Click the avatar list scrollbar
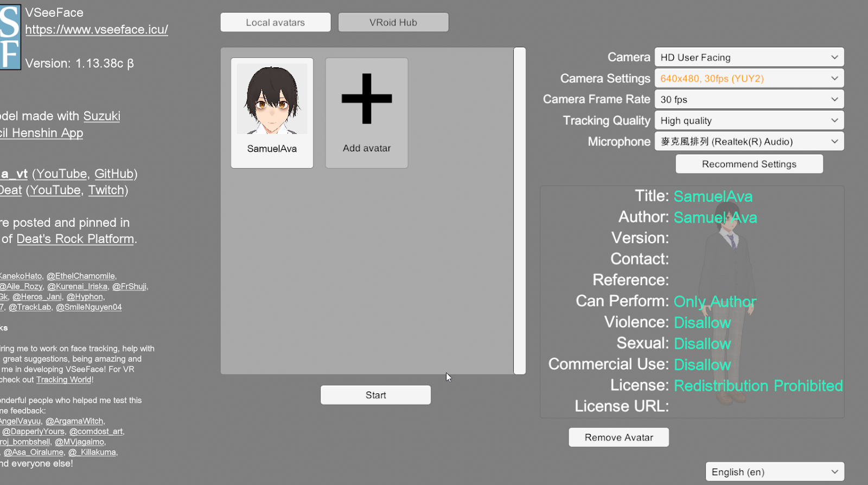 tap(520, 210)
